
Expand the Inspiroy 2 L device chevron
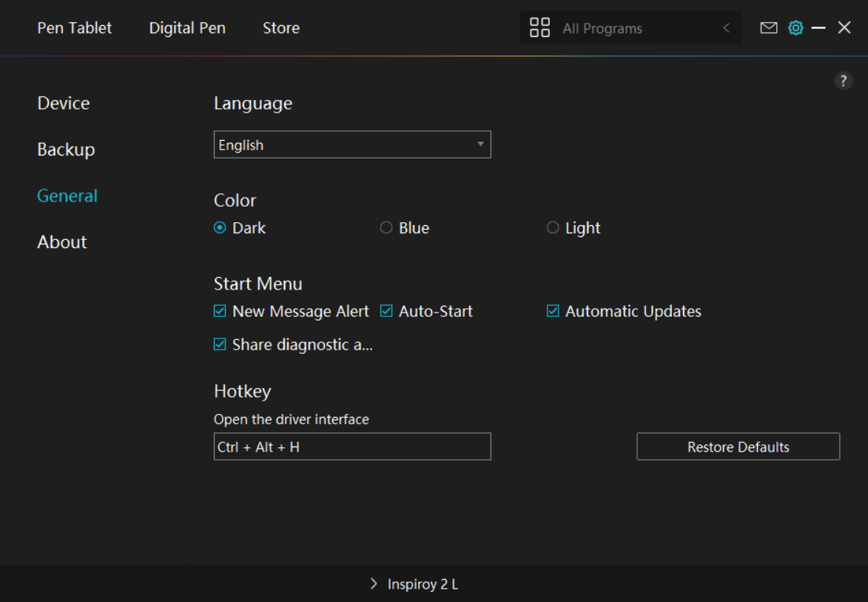pos(374,584)
